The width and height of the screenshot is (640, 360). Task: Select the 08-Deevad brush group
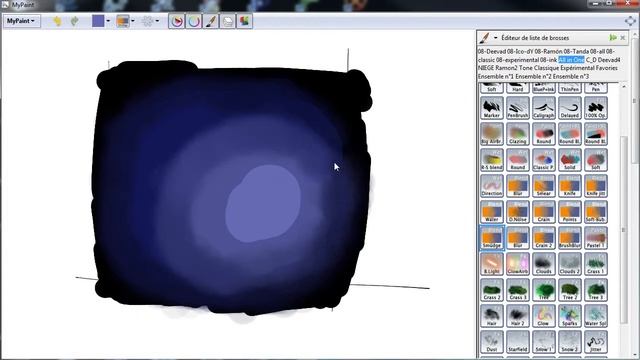492,51
